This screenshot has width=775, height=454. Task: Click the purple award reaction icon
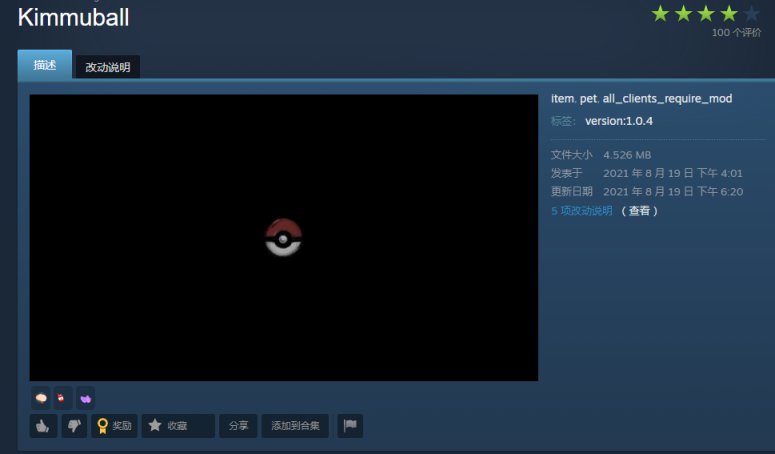86,398
